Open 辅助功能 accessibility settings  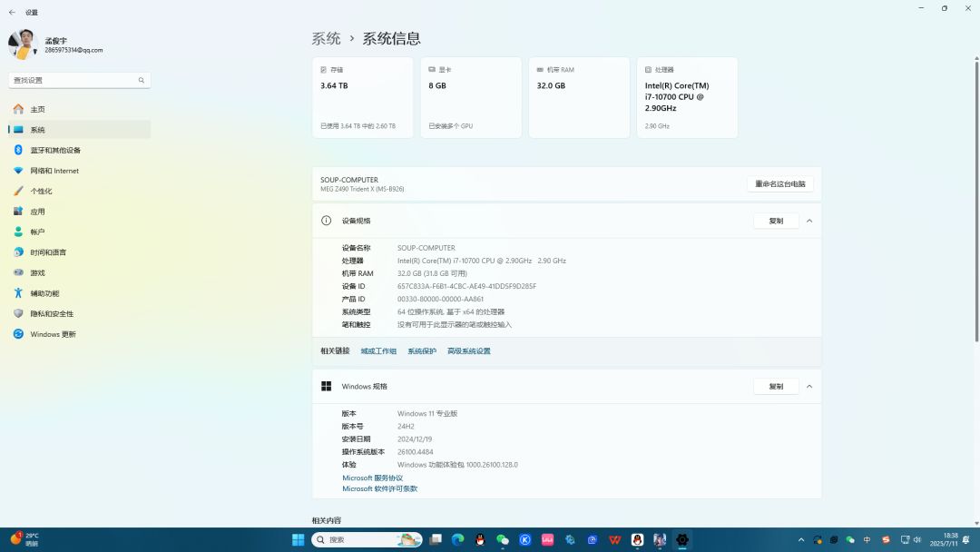(x=79, y=293)
